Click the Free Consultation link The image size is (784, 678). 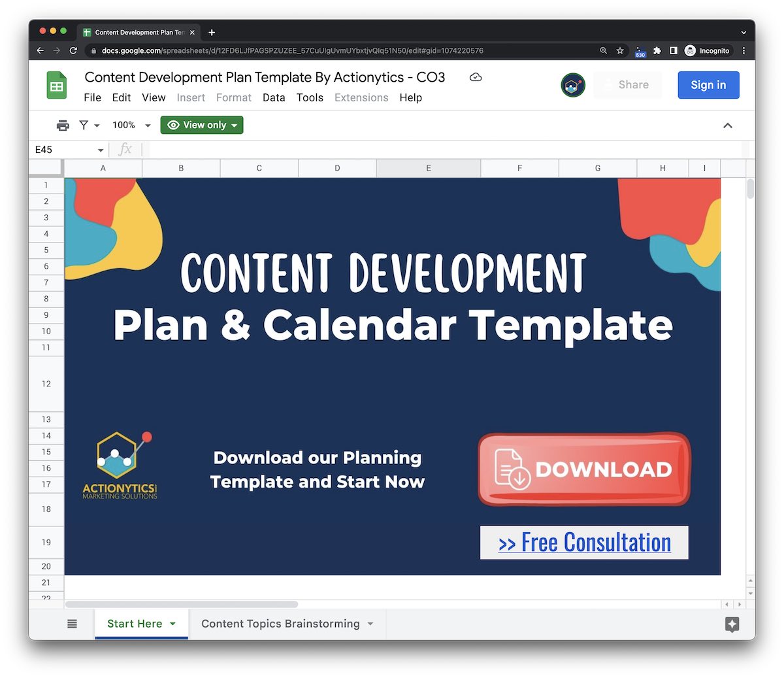(x=583, y=542)
